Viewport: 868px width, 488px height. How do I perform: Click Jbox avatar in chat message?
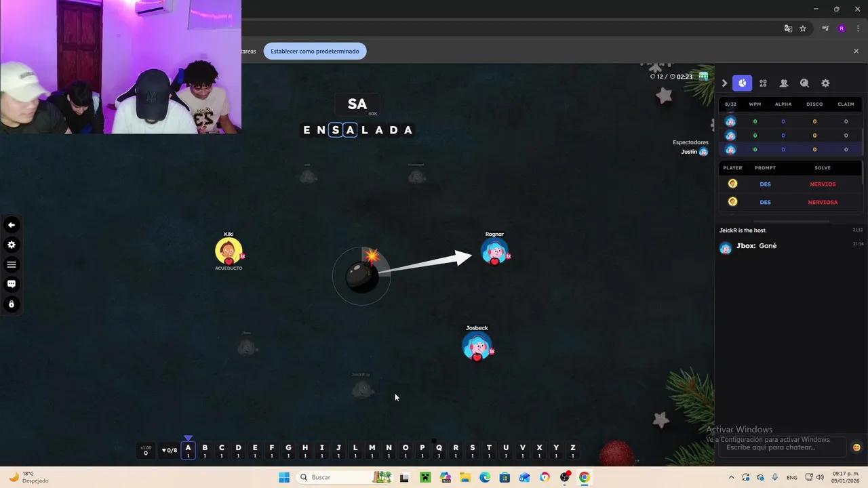tap(726, 247)
